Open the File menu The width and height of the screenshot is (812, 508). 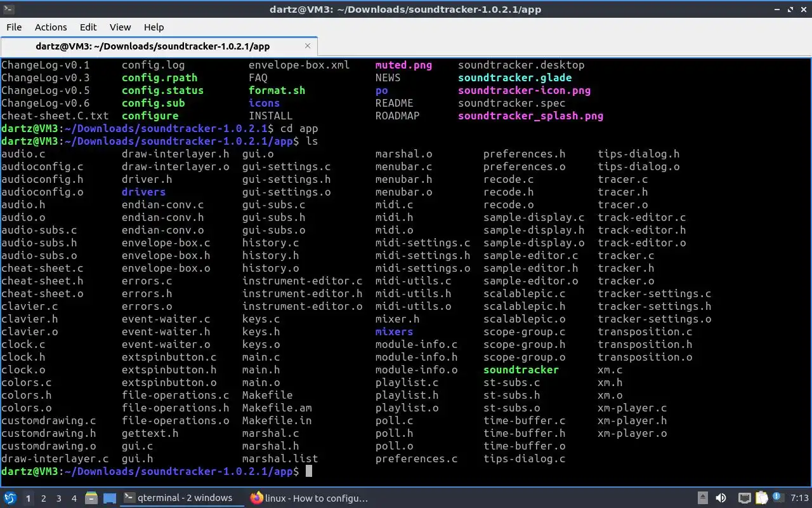click(x=14, y=27)
